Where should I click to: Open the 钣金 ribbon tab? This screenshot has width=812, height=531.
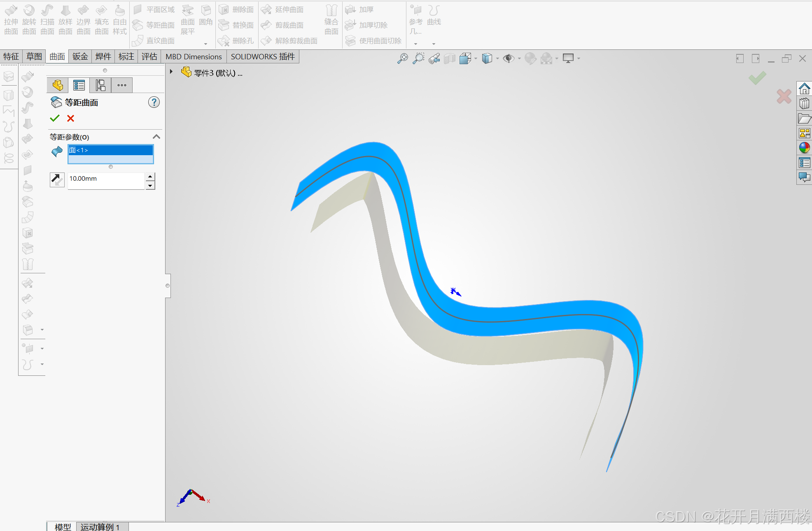(x=80, y=56)
